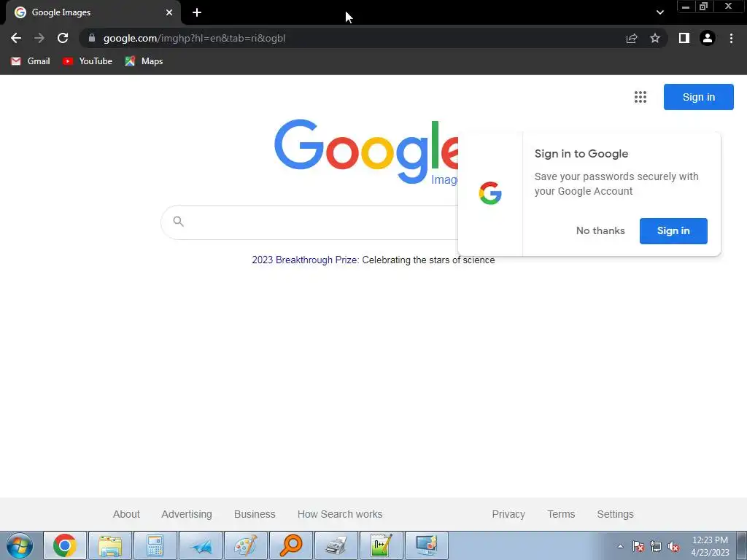Screen dimensions: 747x560
Task: Open the YouTube bookmark
Action: coord(88,61)
